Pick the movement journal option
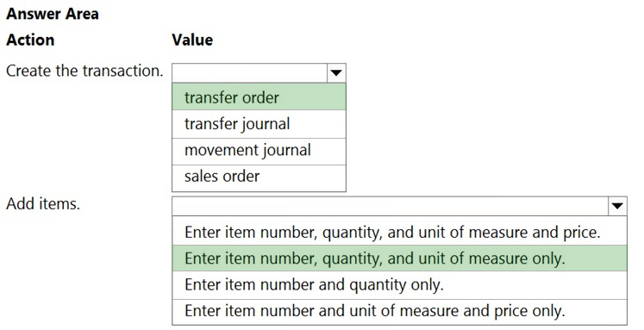644x330 pixels. click(259, 152)
